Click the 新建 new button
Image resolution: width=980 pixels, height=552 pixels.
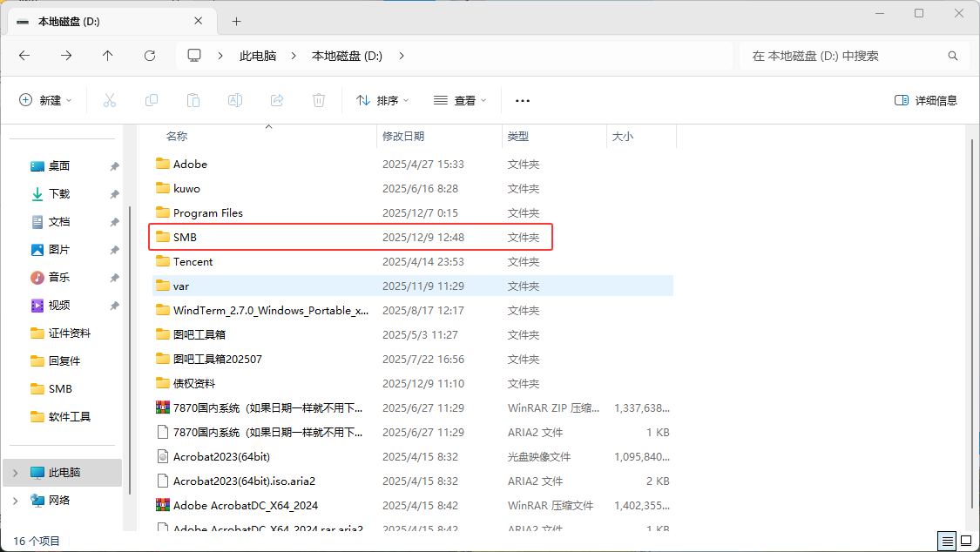click(45, 100)
